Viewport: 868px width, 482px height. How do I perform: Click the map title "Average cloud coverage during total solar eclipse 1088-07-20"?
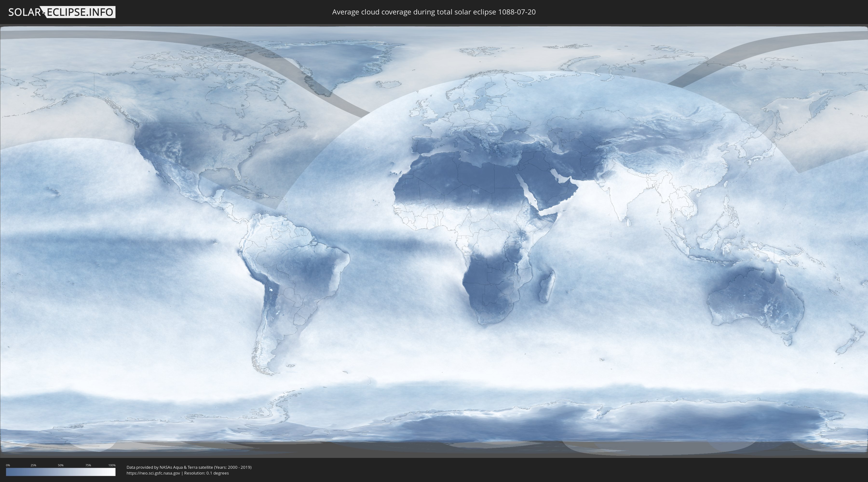[434, 12]
